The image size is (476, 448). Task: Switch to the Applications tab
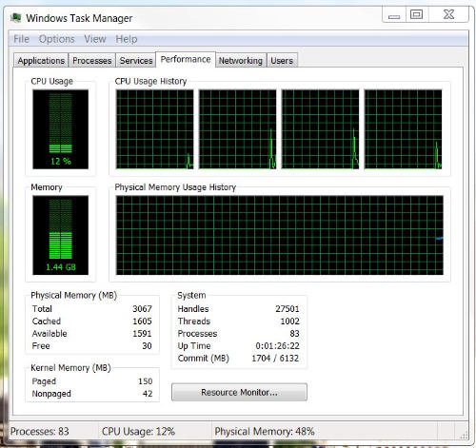pyautogui.click(x=41, y=61)
